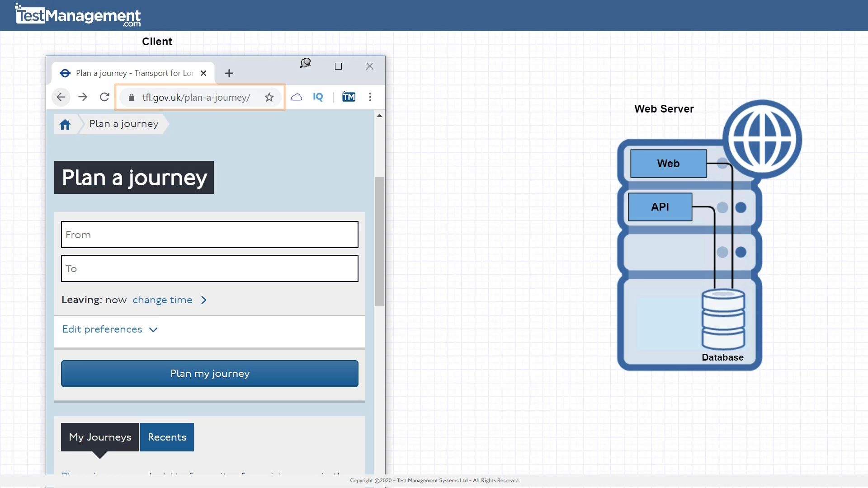Image resolution: width=868 pixels, height=488 pixels.
Task: Go to home via house icon
Action: click(65, 124)
